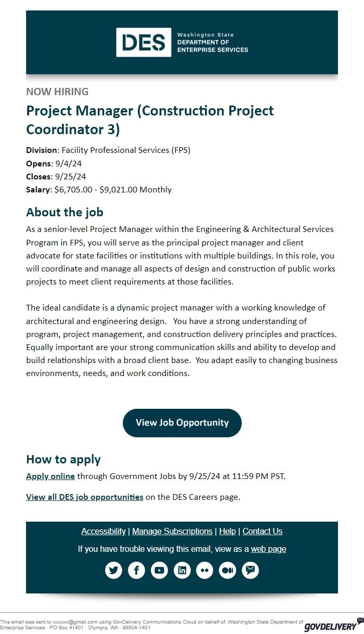Open the Contact Us link
The image size is (364, 634).
(263, 531)
